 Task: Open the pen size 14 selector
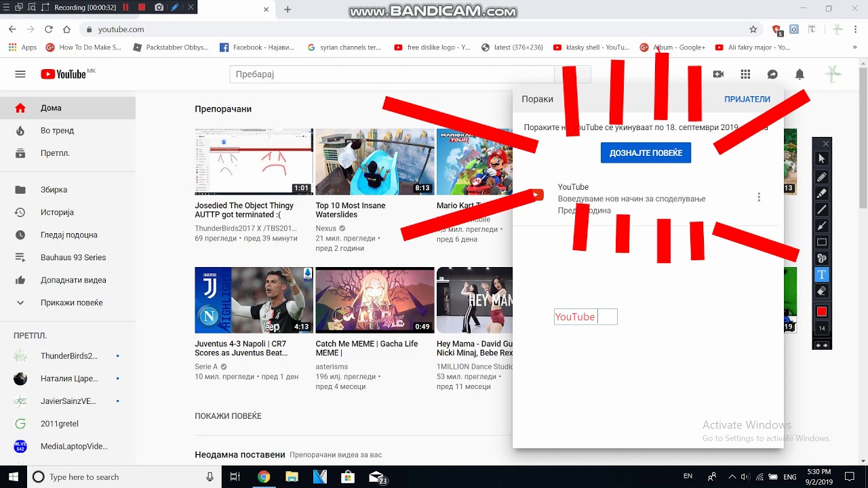coord(822,328)
